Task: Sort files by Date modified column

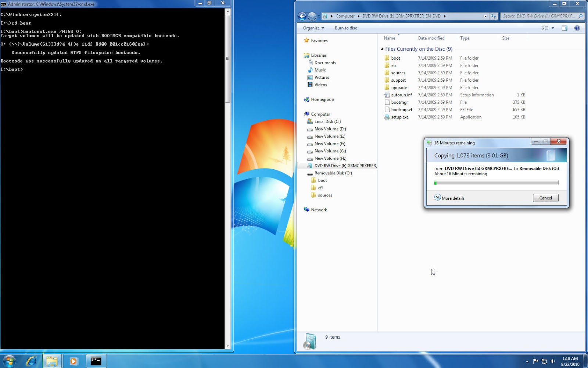Action: click(431, 38)
